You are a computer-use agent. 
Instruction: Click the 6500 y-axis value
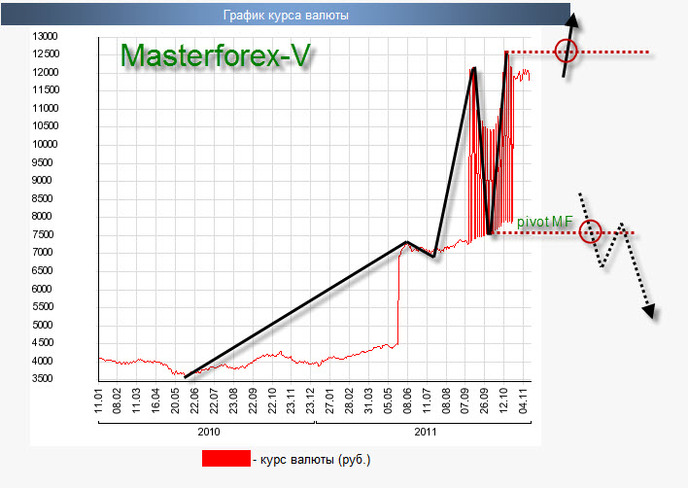[42, 270]
